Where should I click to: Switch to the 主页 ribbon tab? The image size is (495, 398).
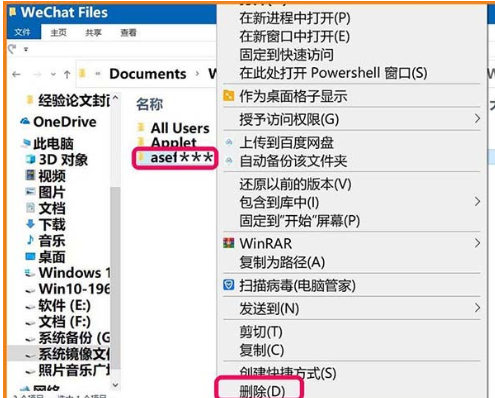58,33
